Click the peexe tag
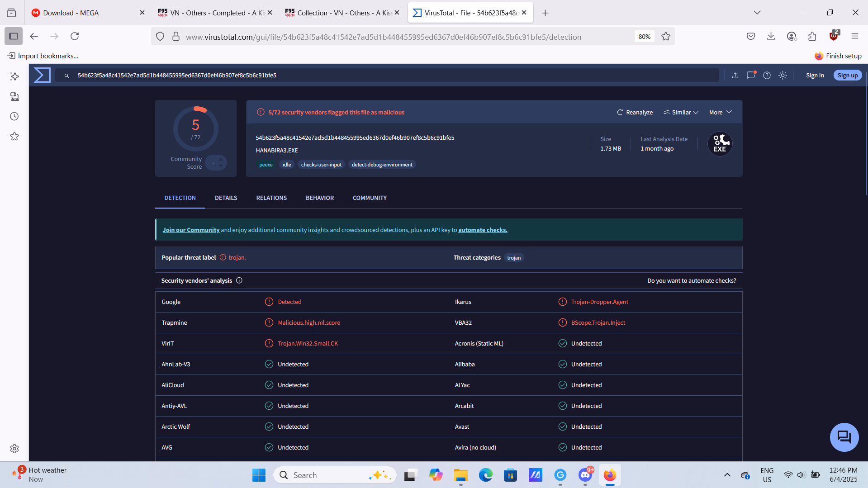Image resolution: width=868 pixels, height=488 pixels. point(266,165)
